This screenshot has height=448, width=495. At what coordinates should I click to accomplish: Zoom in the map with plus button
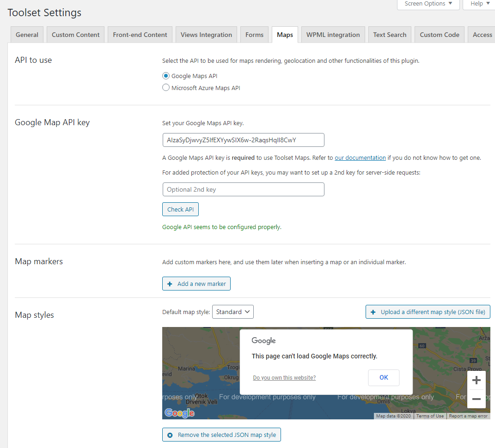(x=477, y=380)
